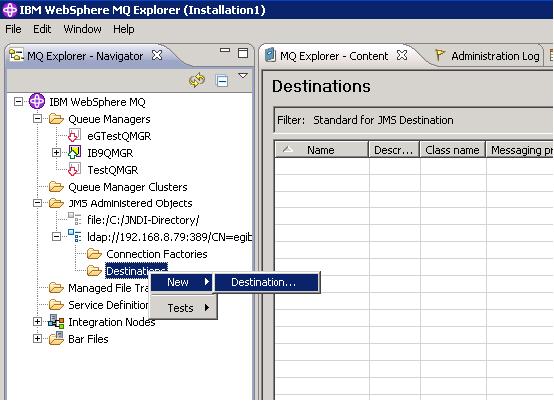Click the Administration Log flag icon
The width and height of the screenshot is (554, 401).
(x=440, y=56)
